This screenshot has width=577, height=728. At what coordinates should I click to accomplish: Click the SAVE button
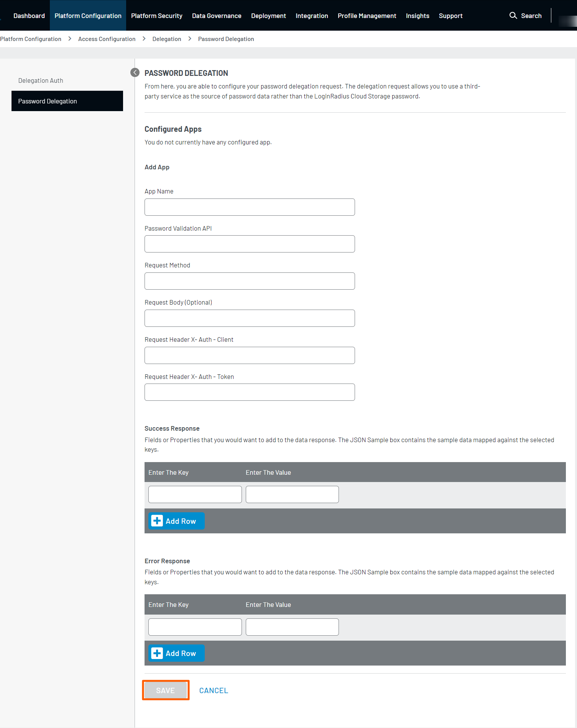pos(165,690)
